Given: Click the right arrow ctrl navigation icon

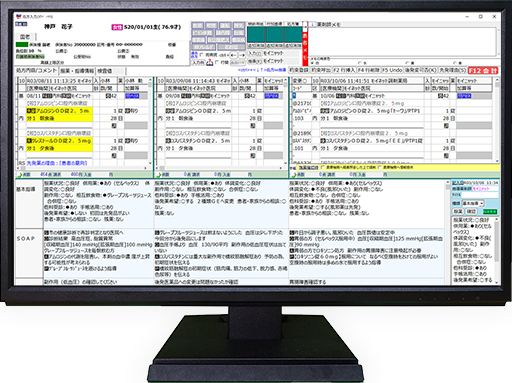Looking at the screenshot, I should pos(242,55).
